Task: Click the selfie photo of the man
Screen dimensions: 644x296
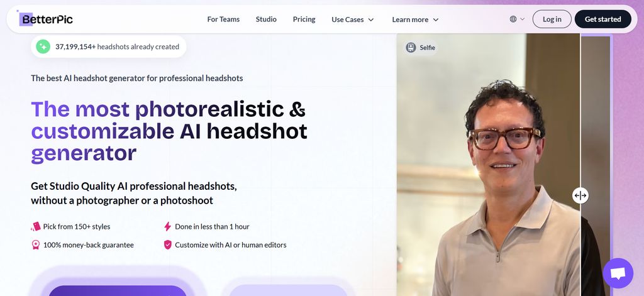Action: point(488,165)
